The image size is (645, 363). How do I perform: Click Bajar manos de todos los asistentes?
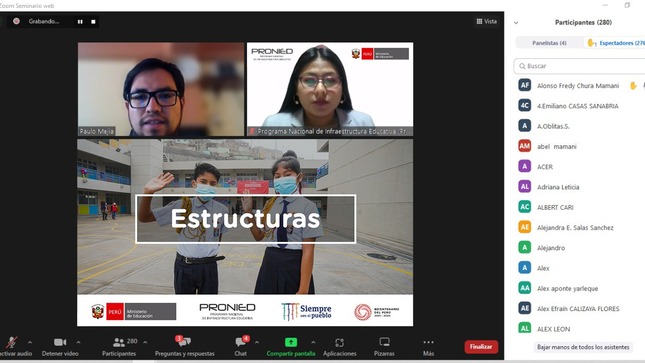(x=583, y=347)
